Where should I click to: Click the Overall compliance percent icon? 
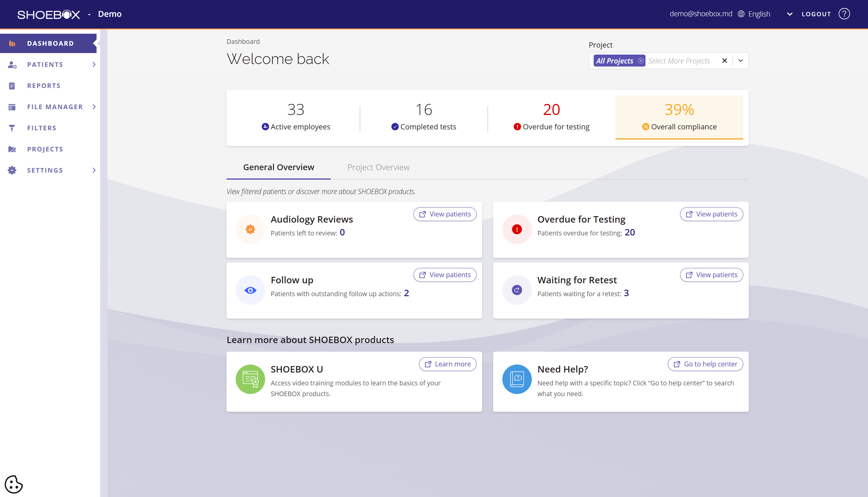[645, 127]
